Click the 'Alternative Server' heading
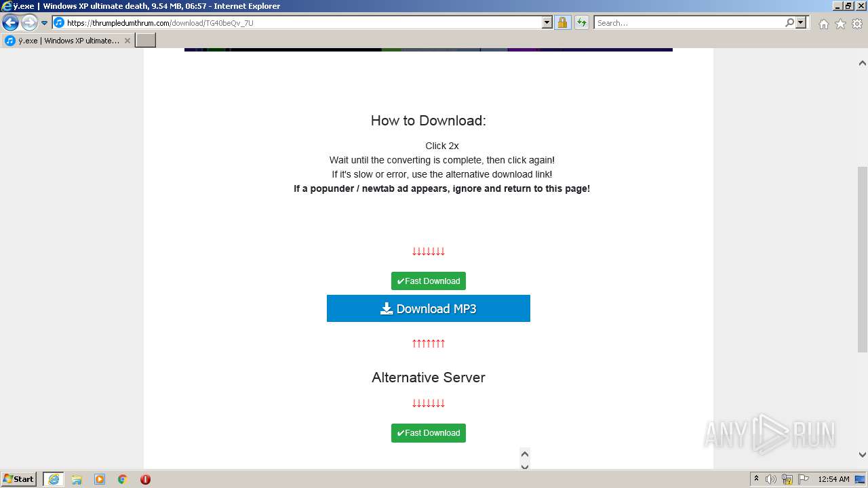The height and width of the screenshot is (488, 868). [x=429, y=378]
